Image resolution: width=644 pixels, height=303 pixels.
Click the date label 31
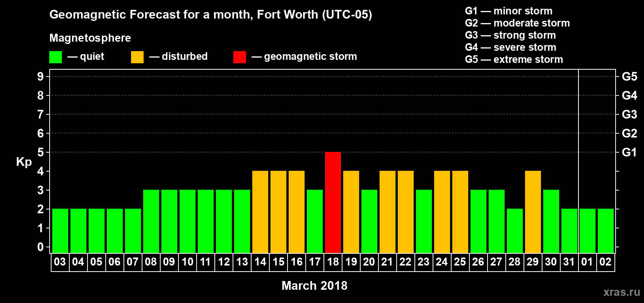569,262
